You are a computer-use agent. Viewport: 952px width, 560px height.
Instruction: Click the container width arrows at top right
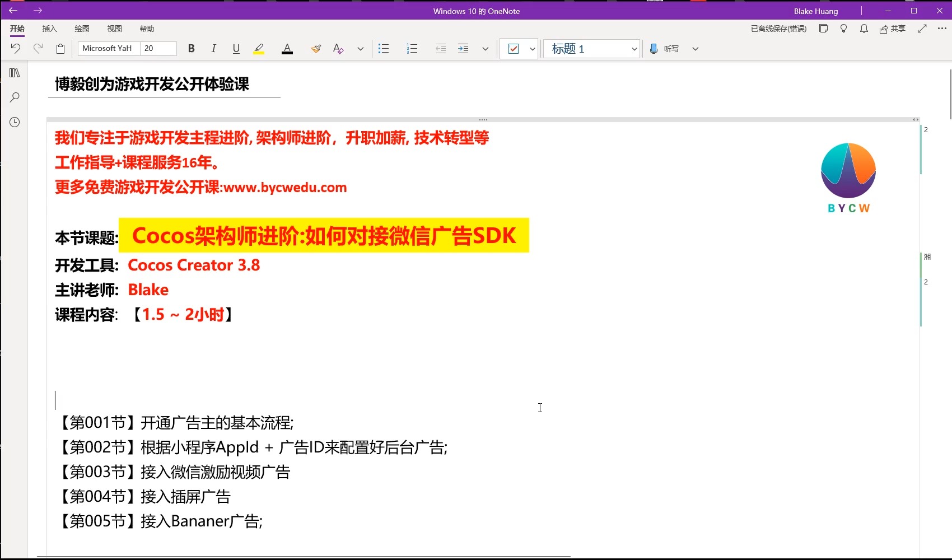pos(915,119)
